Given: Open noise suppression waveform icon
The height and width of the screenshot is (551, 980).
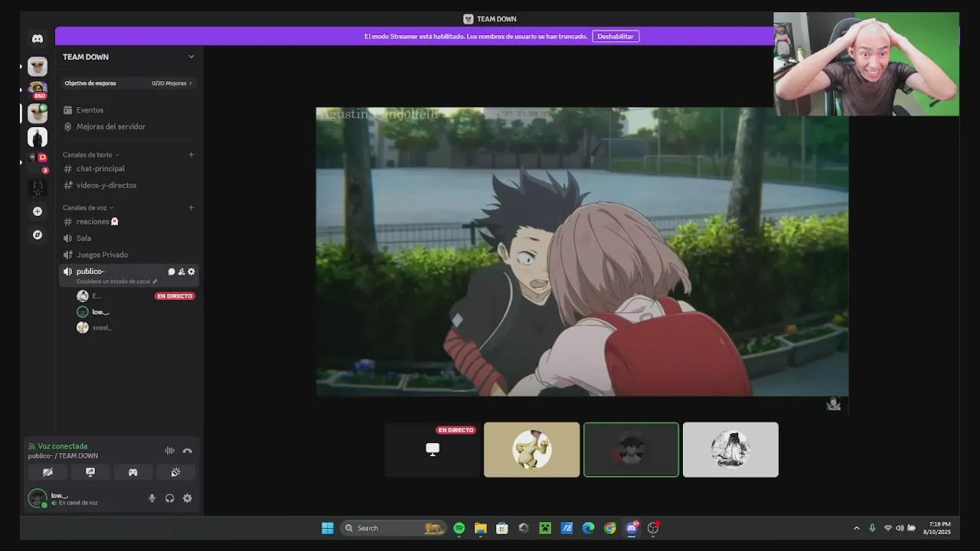Looking at the screenshot, I should point(170,451).
